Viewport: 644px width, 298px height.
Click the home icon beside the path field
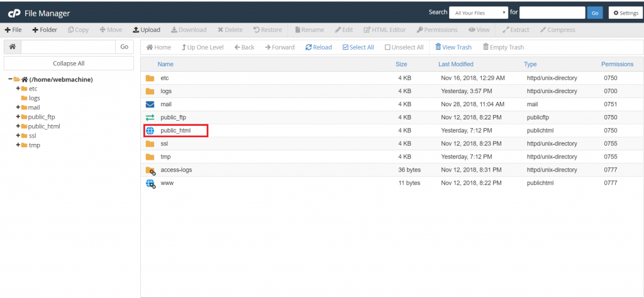click(13, 47)
